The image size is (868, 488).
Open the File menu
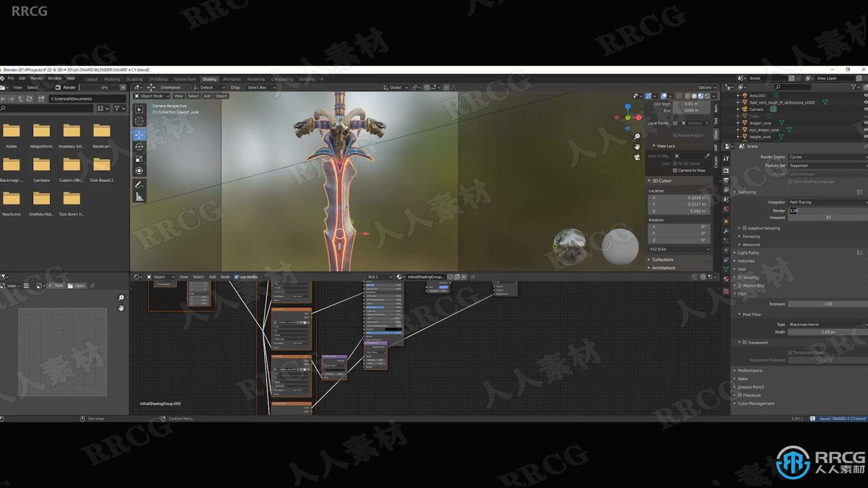(11, 79)
